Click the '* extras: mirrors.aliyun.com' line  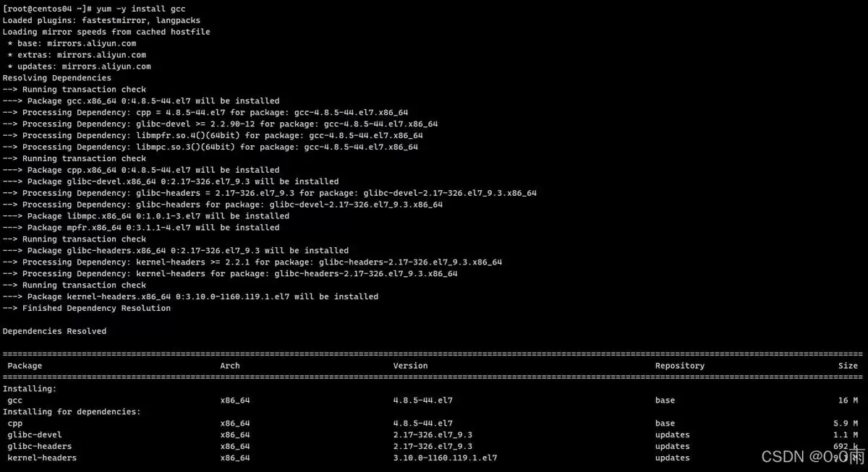(x=77, y=55)
